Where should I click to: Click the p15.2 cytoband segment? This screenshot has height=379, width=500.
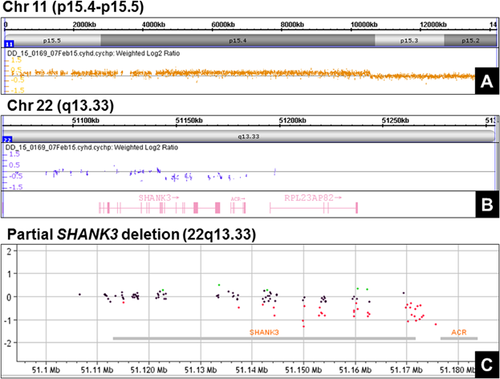click(470, 40)
